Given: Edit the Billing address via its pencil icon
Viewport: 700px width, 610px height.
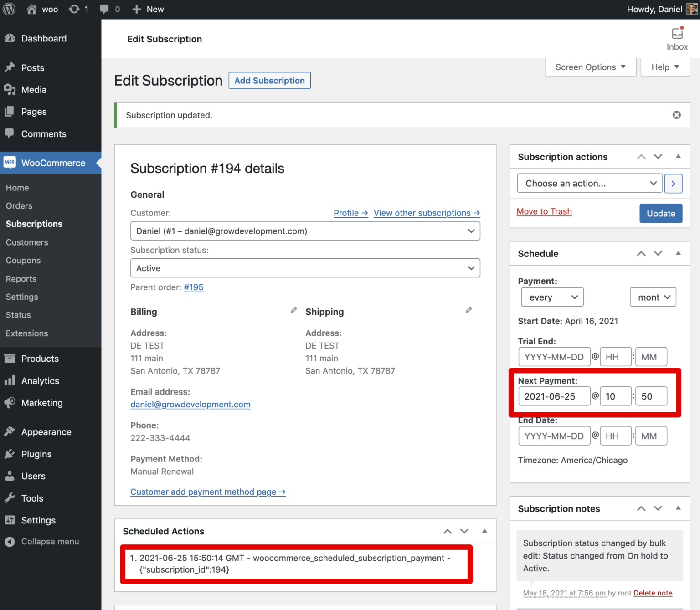Looking at the screenshot, I should (x=293, y=310).
